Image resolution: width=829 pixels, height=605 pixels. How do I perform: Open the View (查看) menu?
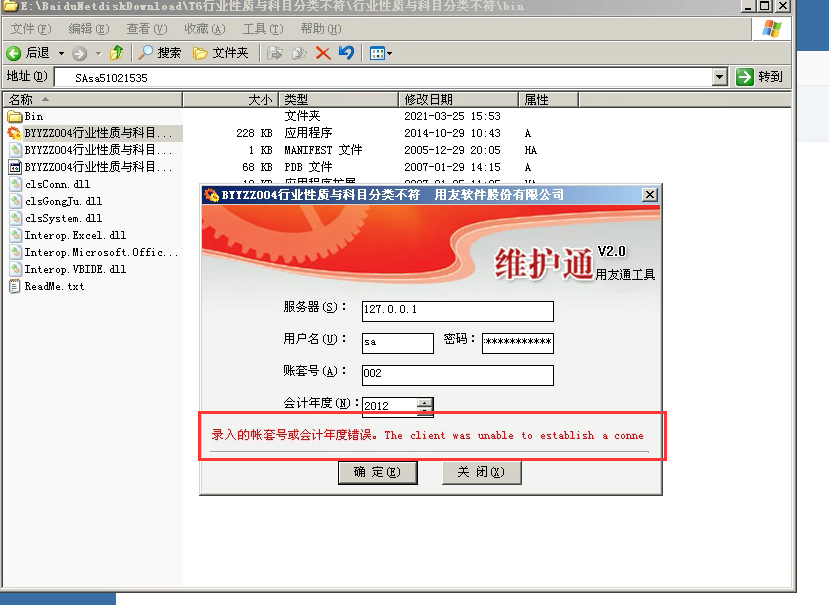(146, 29)
